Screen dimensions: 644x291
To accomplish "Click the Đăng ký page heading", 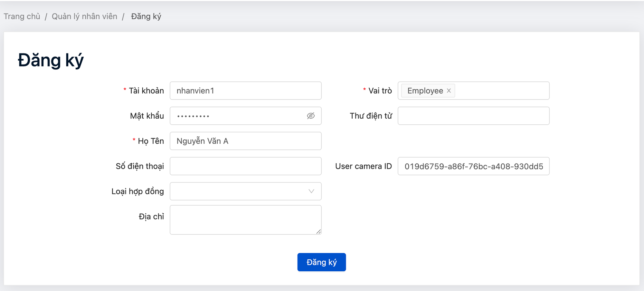I will [51, 60].
